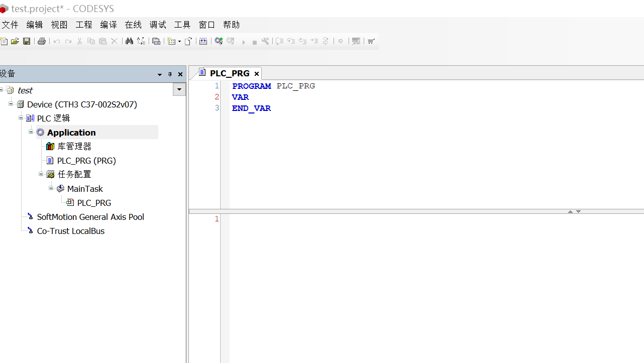This screenshot has height=363, width=644.
Task: Open the 库管理器 library manager node
Action: [74, 146]
